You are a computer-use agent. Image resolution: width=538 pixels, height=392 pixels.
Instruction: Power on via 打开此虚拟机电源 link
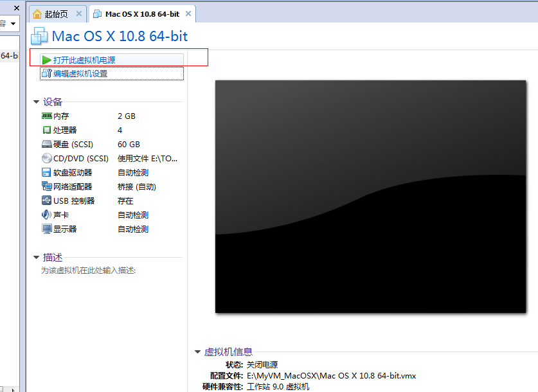pos(84,60)
